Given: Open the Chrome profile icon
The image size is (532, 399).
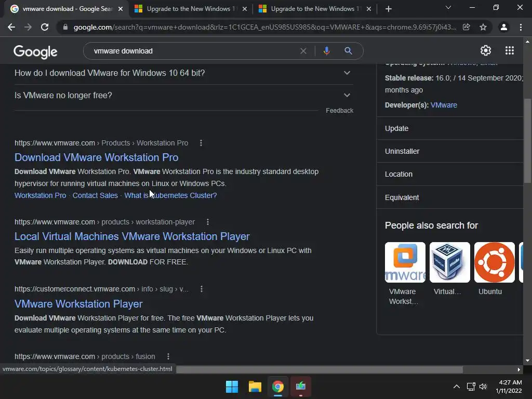Looking at the screenshot, I should 504,27.
